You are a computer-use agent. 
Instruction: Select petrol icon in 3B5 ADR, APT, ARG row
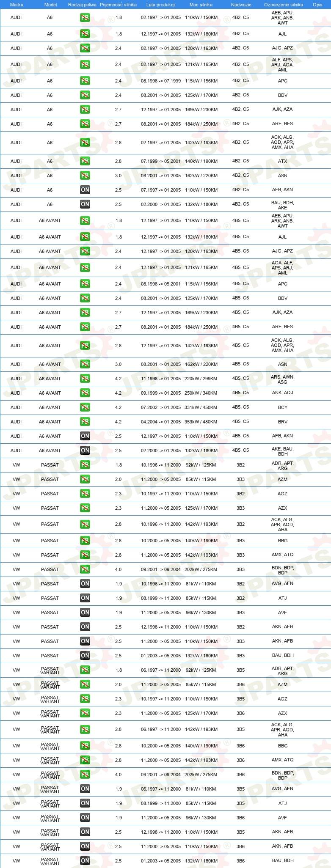pyautogui.click(x=85, y=670)
